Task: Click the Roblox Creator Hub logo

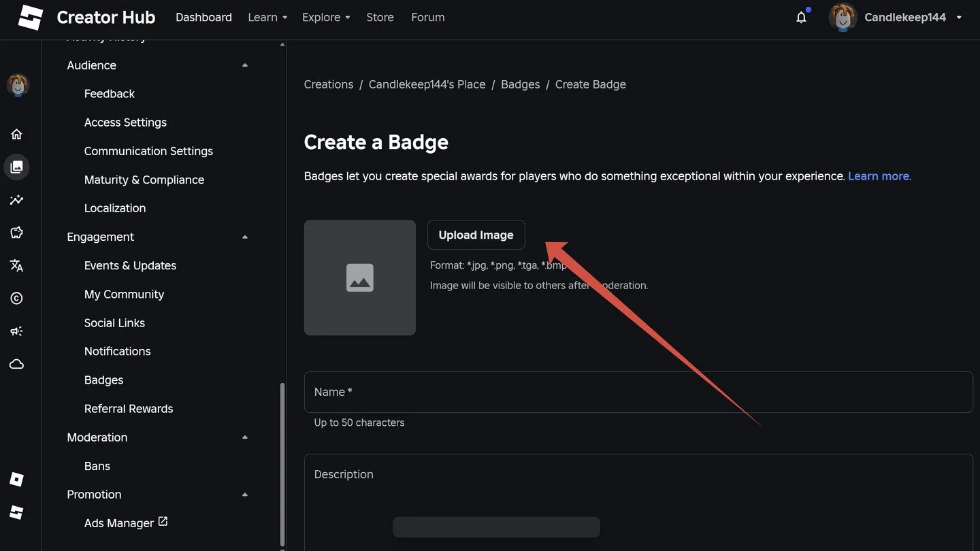Action: pyautogui.click(x=31, y=18)
